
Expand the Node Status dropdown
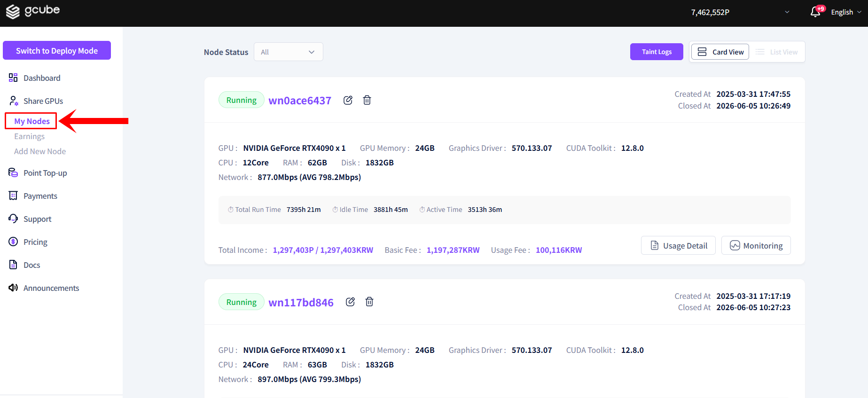click(289, 52)
